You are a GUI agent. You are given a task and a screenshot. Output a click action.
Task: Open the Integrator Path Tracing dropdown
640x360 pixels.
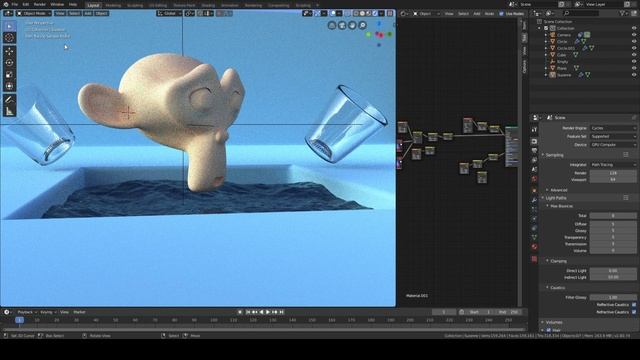[x=613, y=164]
